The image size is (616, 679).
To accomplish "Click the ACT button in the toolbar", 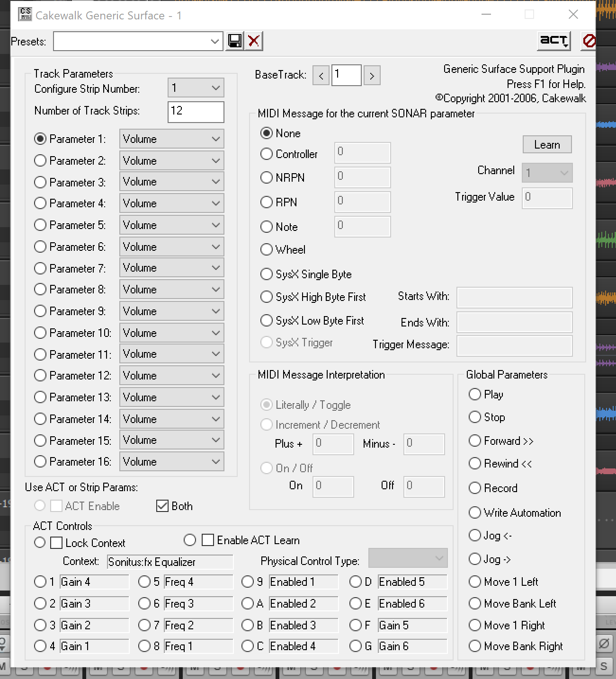I will click(x=554, y=41).
